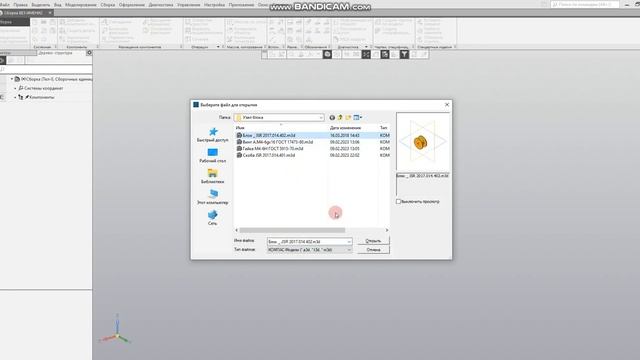The image size is (640, 360).
Task: Create a new folder icon in dialog
Action: (348, 118)
